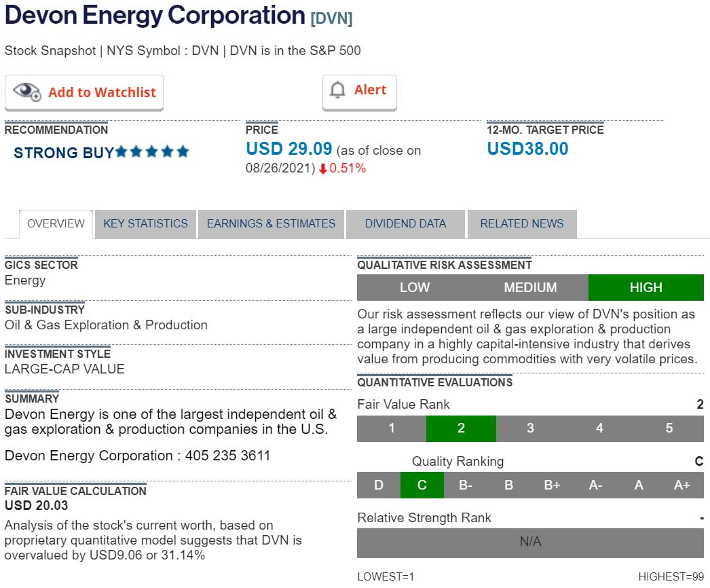Select LOW risk assessment segment
The image size is (710, 588).
click(x=414, y=288)
